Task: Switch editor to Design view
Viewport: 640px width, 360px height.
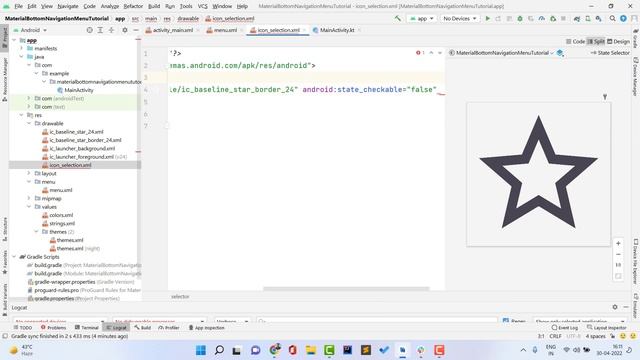Action: tap(618, 42)
